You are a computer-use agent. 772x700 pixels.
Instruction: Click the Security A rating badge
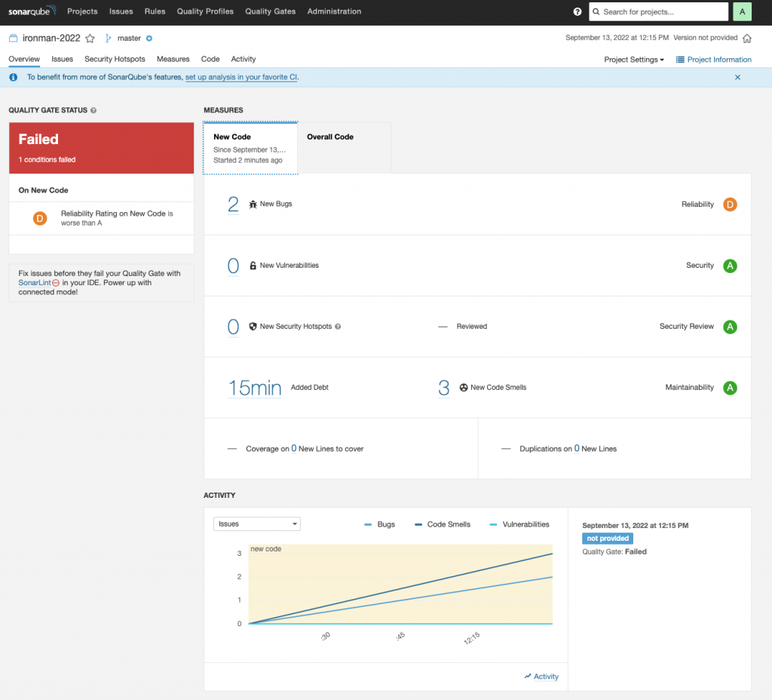point(730,266)
